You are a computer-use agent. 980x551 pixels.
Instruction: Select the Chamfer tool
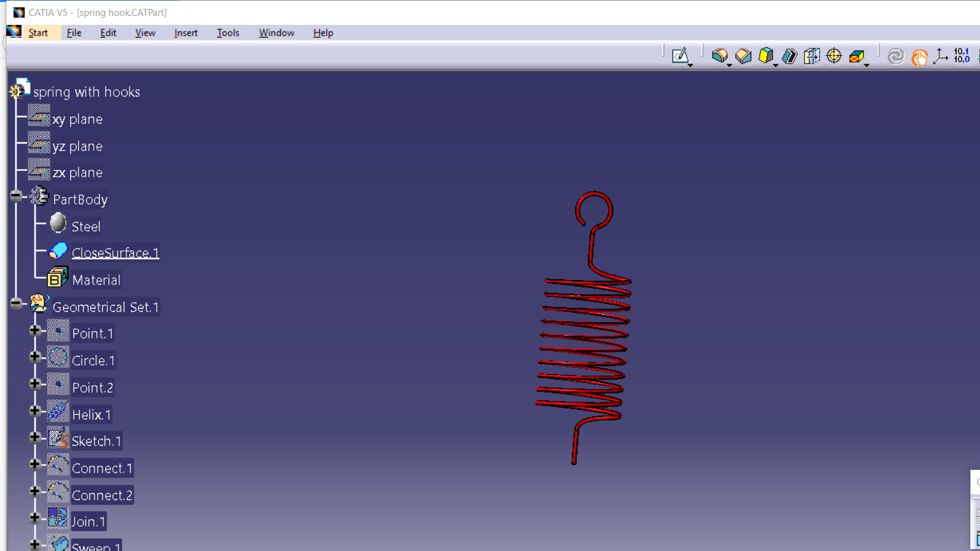743,55
